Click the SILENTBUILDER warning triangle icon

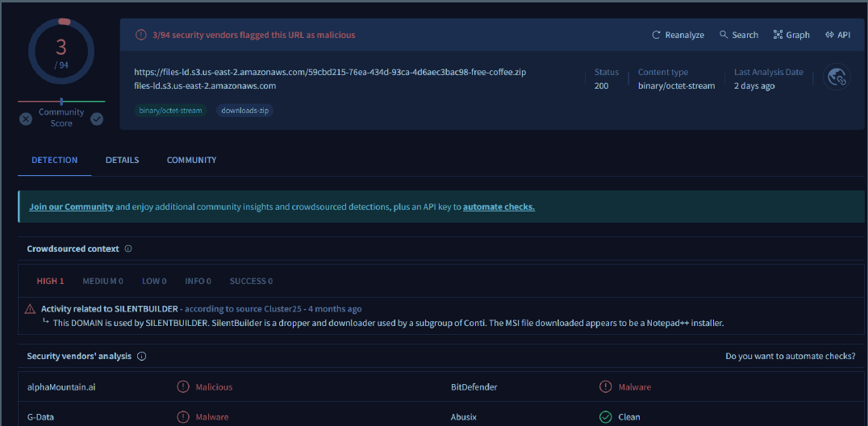[30, 308]
